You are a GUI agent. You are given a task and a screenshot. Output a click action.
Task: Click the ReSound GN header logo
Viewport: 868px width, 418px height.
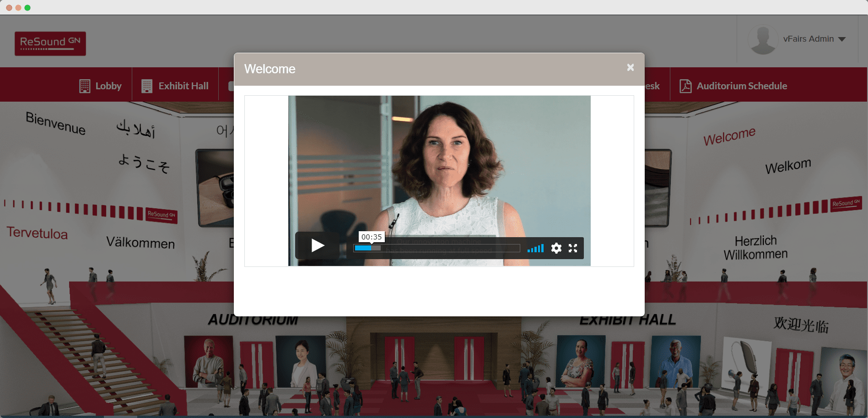point(50,43)
